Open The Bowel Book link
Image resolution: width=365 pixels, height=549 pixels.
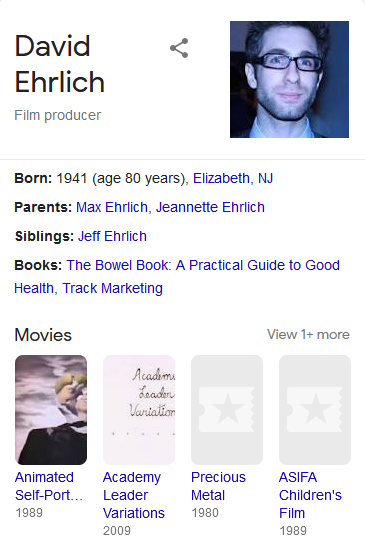pyautogui.click(x=177, y=277)
